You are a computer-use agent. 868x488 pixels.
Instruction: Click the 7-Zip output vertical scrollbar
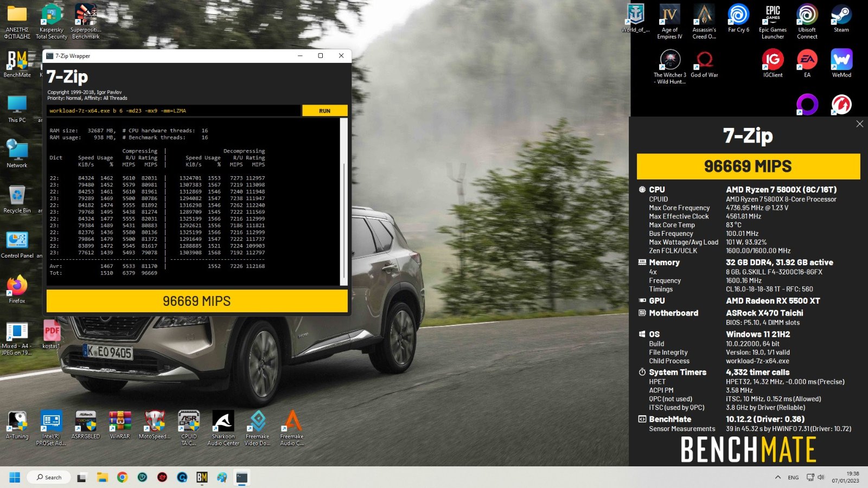click(x=343, y=202)
